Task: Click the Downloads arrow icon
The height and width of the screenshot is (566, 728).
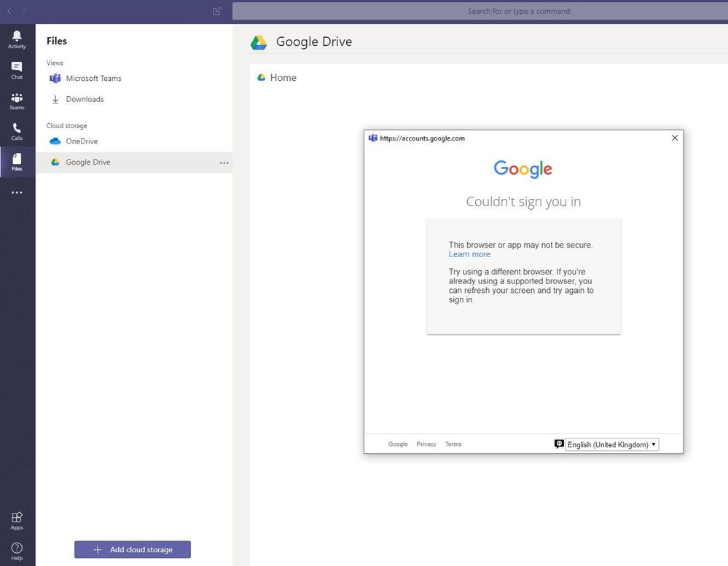Action: click(55, 99)
